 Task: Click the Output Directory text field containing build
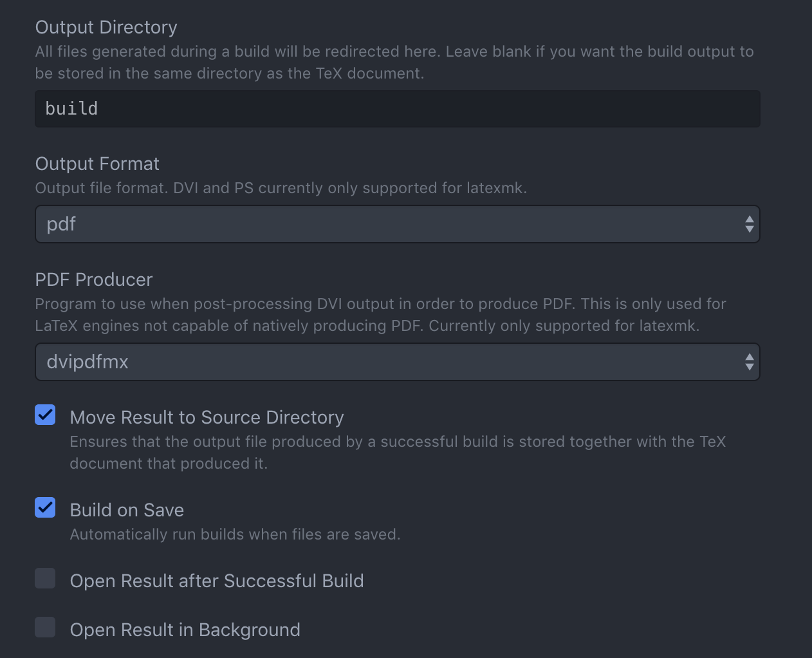397,109
